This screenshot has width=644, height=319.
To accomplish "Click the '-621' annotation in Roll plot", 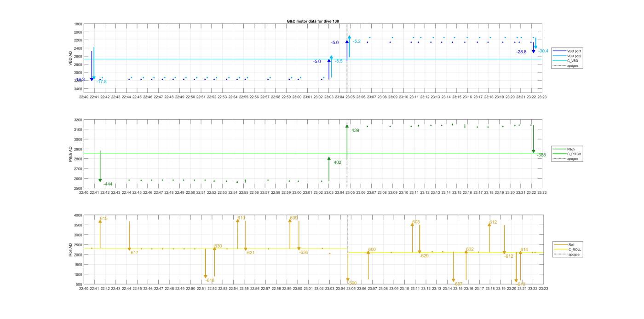I will click(x=250, y=253).
